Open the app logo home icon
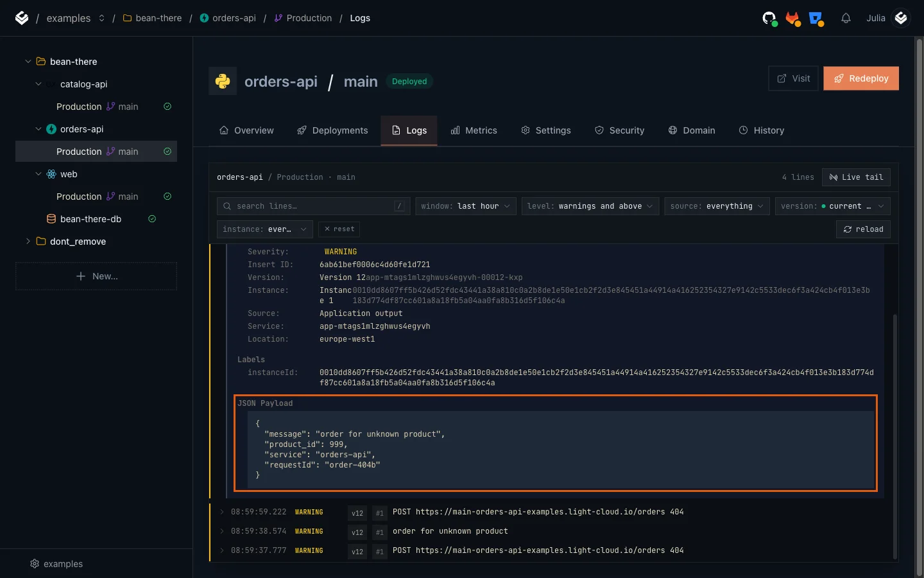924x578 pixels. [22, 18]
